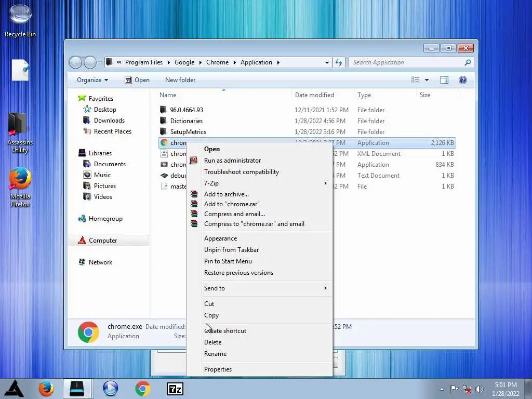Launch Google Chrome from the taskbar
Screen dimensions: 532x399
142,389
